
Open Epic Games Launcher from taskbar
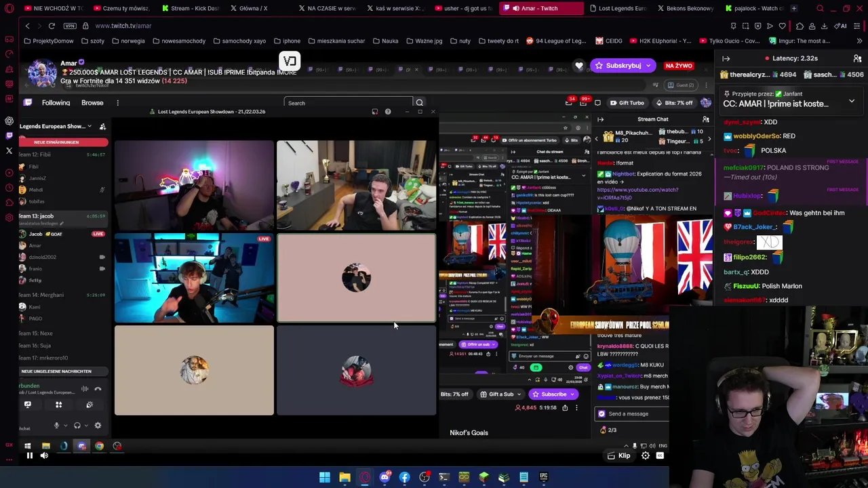tap(543, 477)
